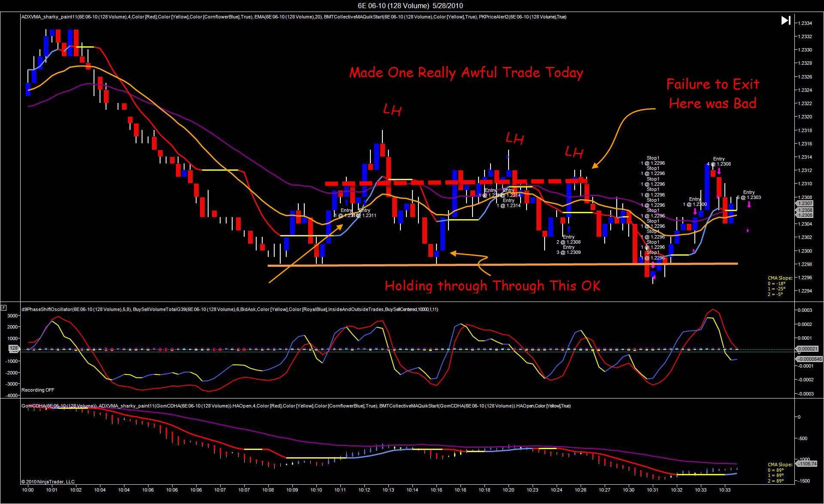Click the 'Entry 2 @ 1.2308' trade label
The width and height of the screenshot is (824, 504).
569,239
